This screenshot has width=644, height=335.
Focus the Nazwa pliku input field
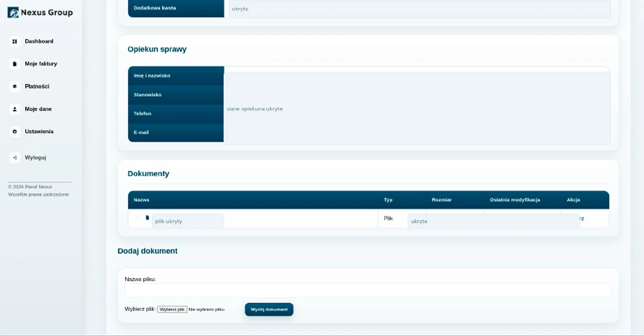[368, 290]
